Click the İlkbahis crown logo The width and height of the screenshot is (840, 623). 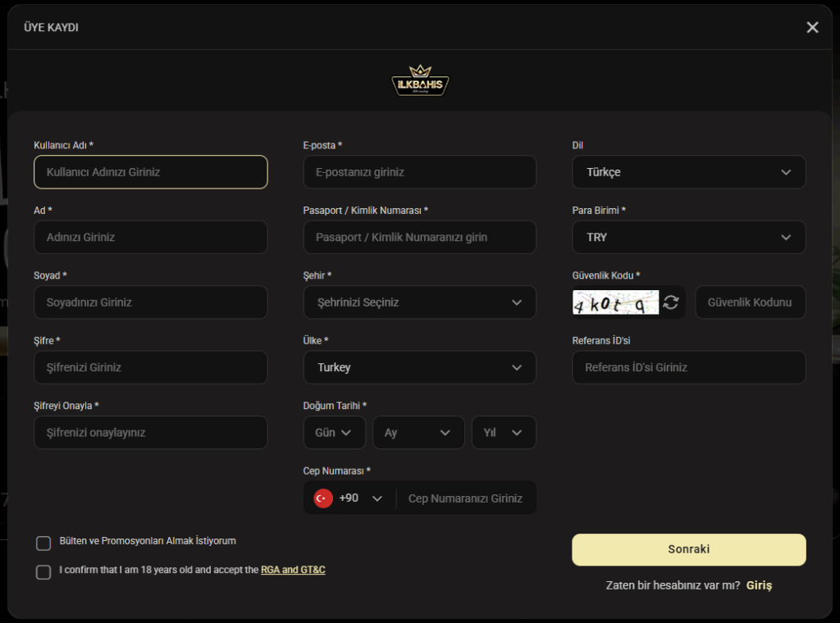[x=421, y=80]
